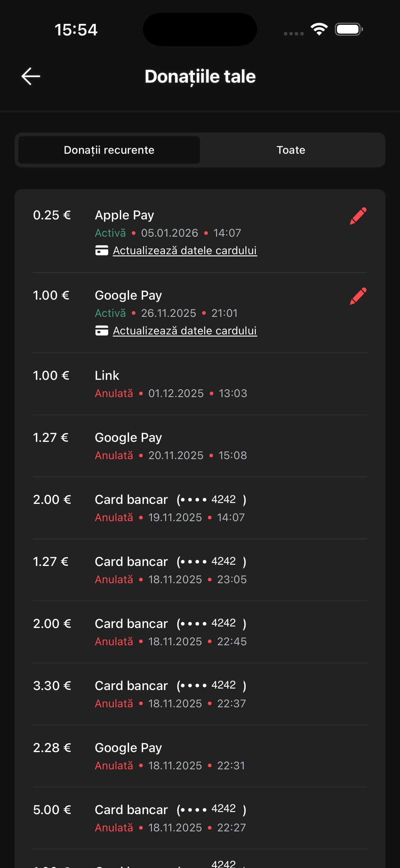Tap the Wi-Fi status icon
Viewport: 400px width, 868px height.
coord(319,29)
